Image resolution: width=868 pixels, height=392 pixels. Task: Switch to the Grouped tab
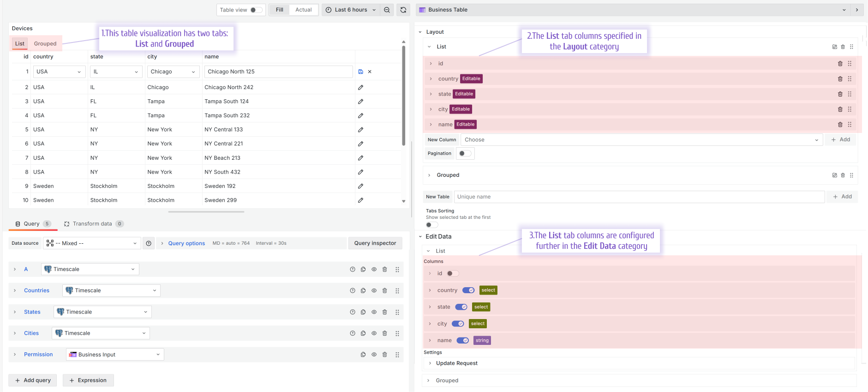[x=45, y=44]
